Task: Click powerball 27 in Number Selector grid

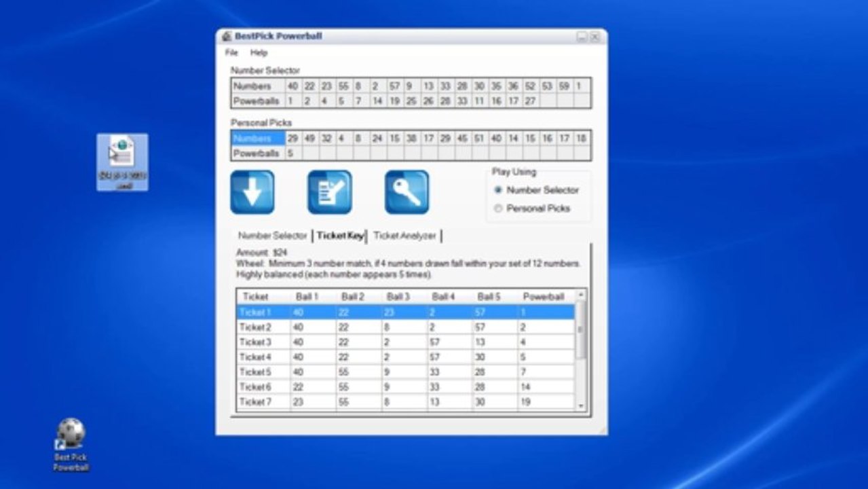Action: pos(530,101)
